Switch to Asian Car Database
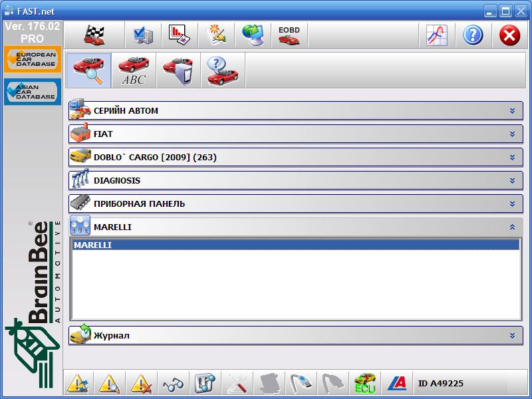The height and width of the screenshot is (399, 532). [33, 92]
